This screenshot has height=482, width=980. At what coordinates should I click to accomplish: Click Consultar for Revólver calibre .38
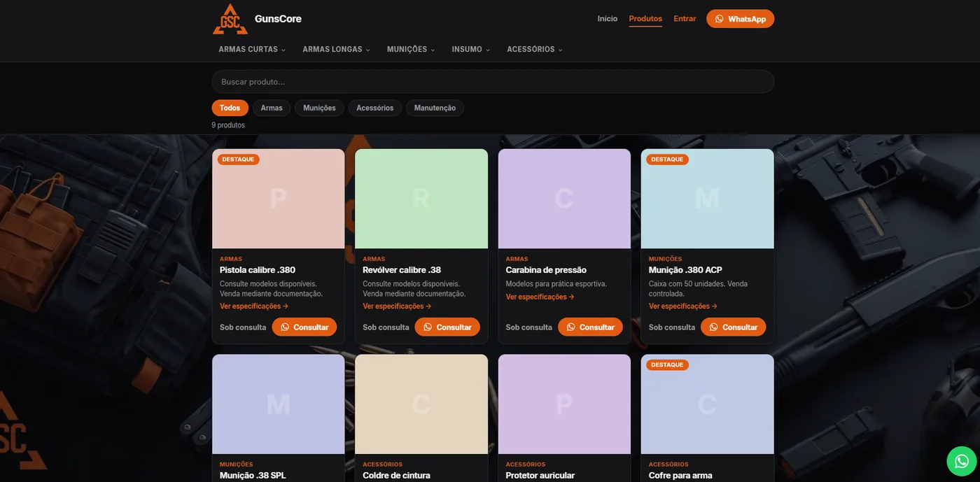coord(447,327)
